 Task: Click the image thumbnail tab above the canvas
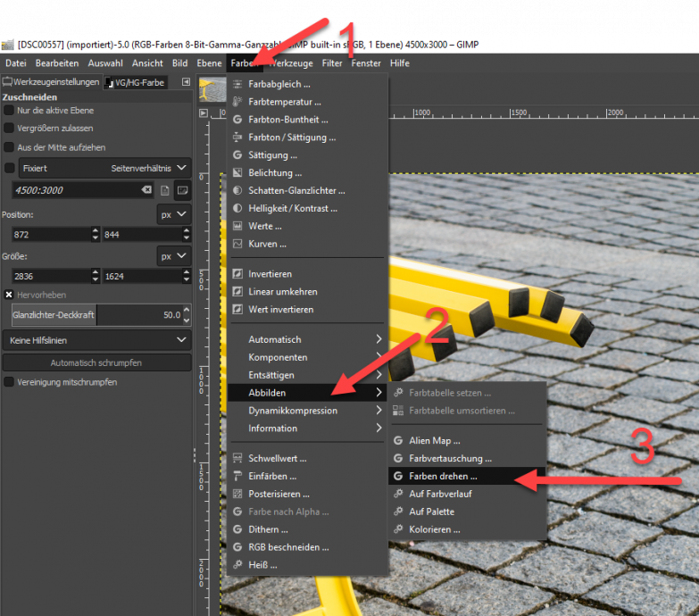click(212, 87)
